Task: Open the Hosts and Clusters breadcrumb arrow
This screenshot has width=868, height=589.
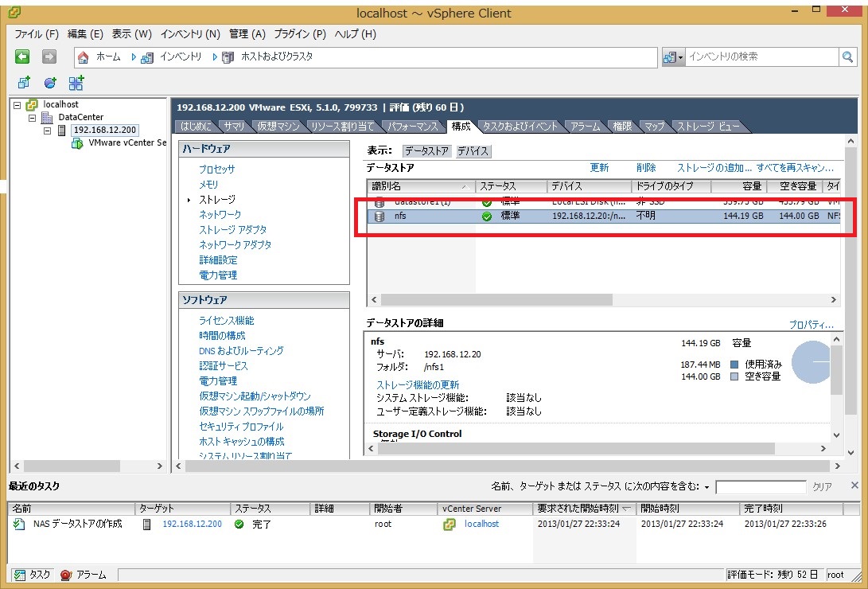Action: coord(215,57)
